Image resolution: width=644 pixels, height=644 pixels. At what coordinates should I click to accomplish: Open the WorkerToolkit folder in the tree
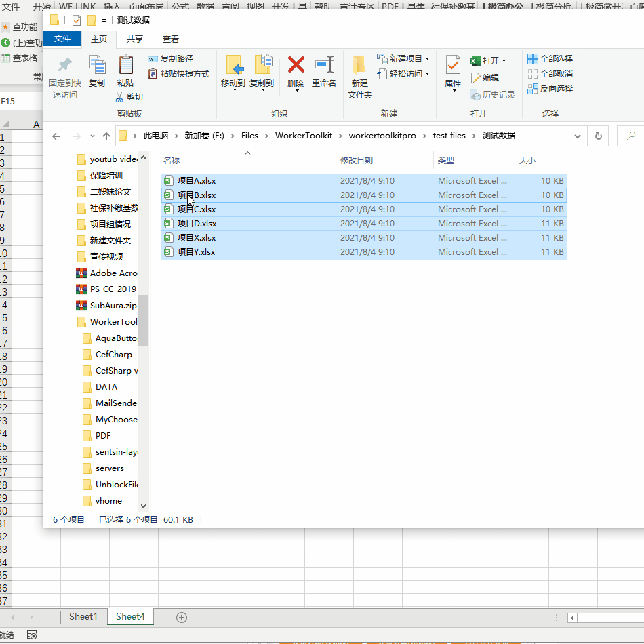pos(113,322)
